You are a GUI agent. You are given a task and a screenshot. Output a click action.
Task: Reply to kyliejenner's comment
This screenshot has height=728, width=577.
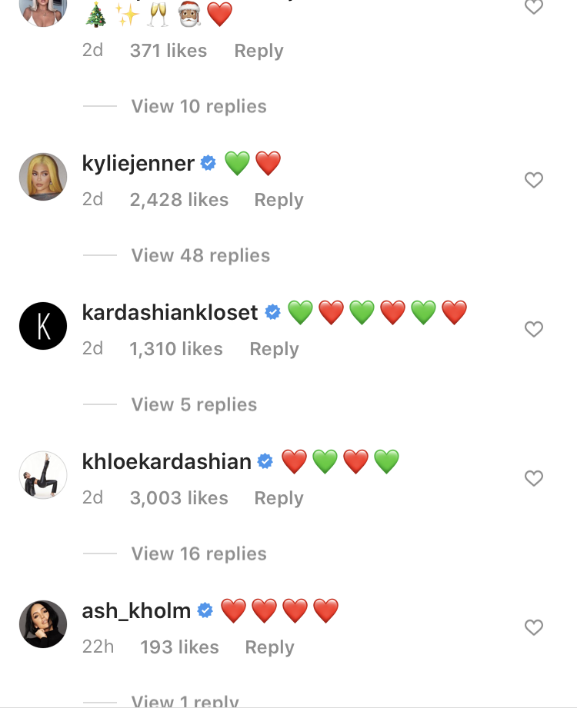(x=278, y=200)
